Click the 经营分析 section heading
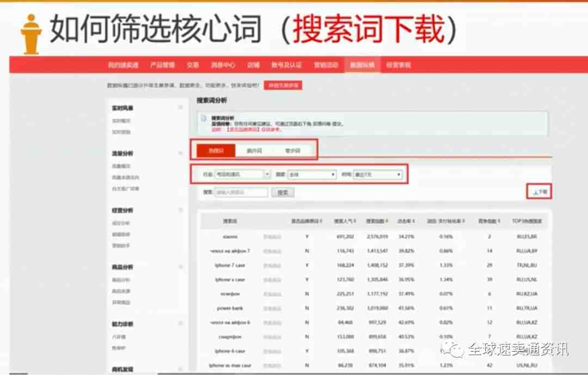 click(122, 211)
